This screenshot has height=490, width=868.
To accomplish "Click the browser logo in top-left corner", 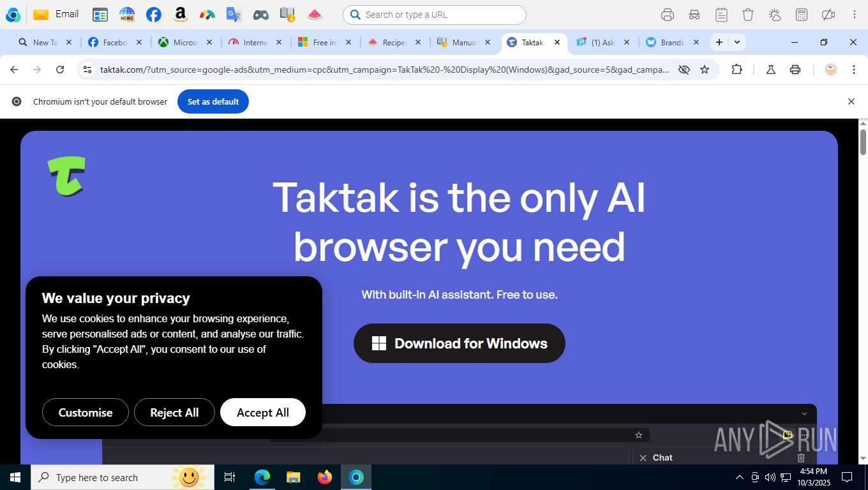I will 13,15.
